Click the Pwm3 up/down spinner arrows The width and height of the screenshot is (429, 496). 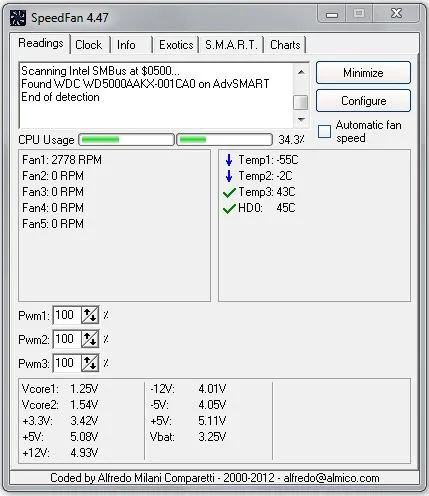90,363
